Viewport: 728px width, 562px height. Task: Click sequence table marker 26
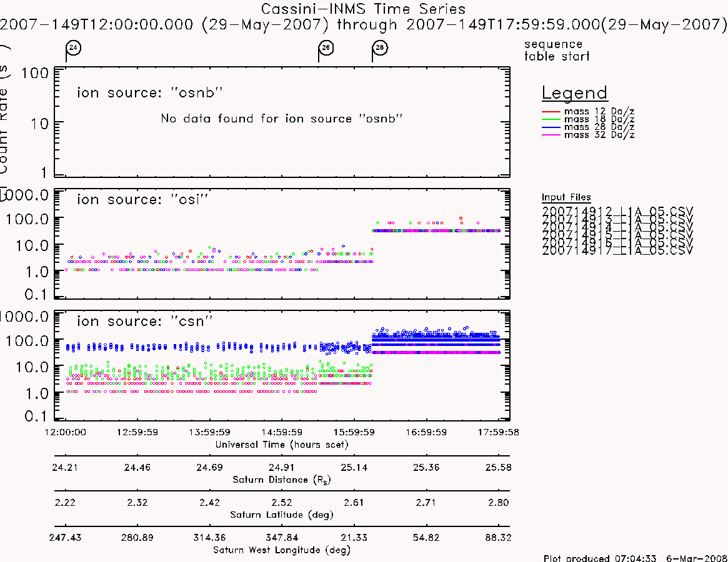coord(326,48)
